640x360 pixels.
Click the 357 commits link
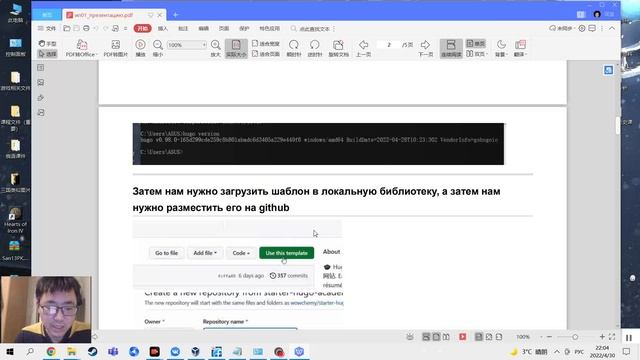coord(289,276)
